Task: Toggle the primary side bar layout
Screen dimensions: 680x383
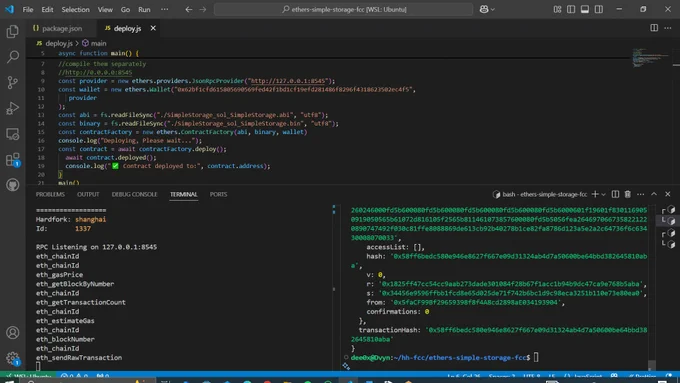Action: tap(571, 9)
